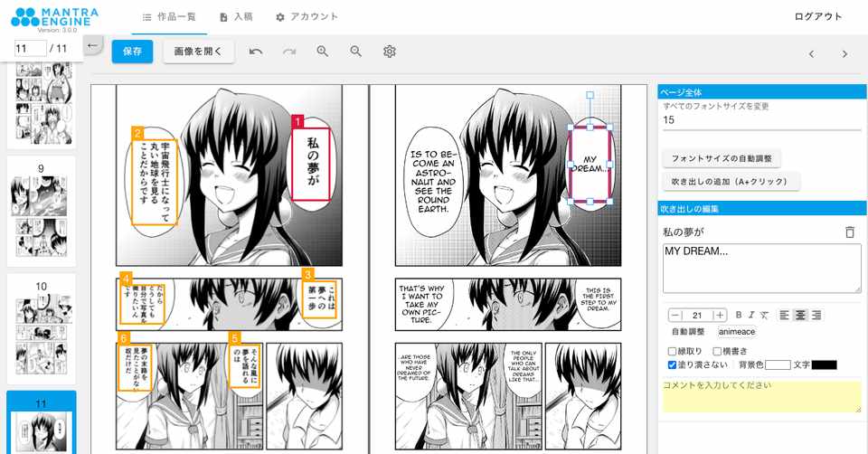Click the ページ全体 panel header
This screenshot has height=454, width=868.
[761, 92]
